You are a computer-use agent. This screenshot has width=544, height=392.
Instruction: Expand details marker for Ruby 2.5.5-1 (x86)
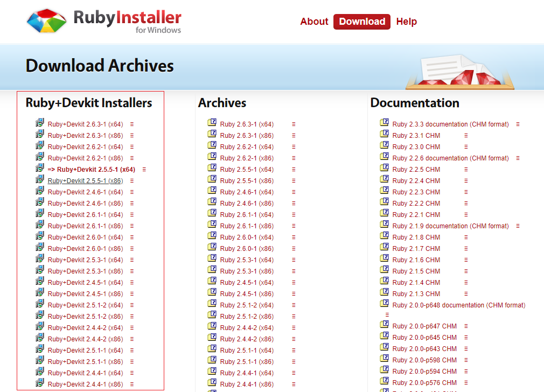(294, 181)
